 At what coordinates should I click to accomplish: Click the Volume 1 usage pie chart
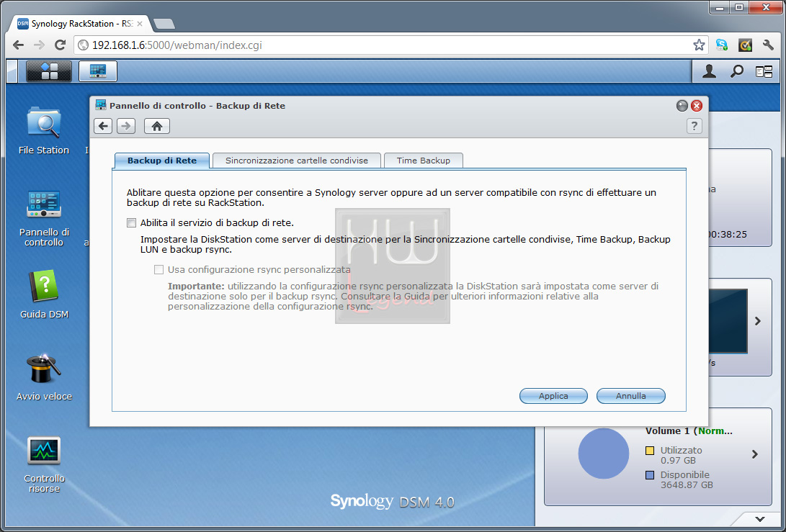604,454
